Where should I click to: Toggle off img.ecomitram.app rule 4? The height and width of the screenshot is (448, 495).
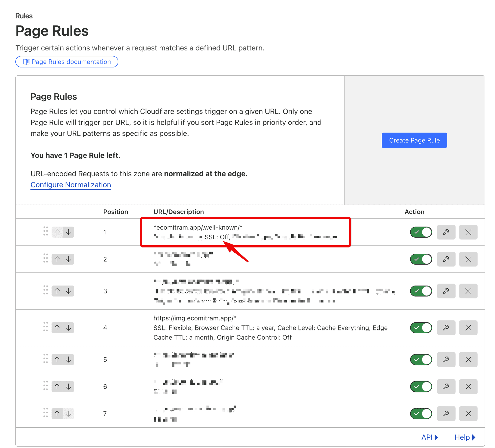421,328
